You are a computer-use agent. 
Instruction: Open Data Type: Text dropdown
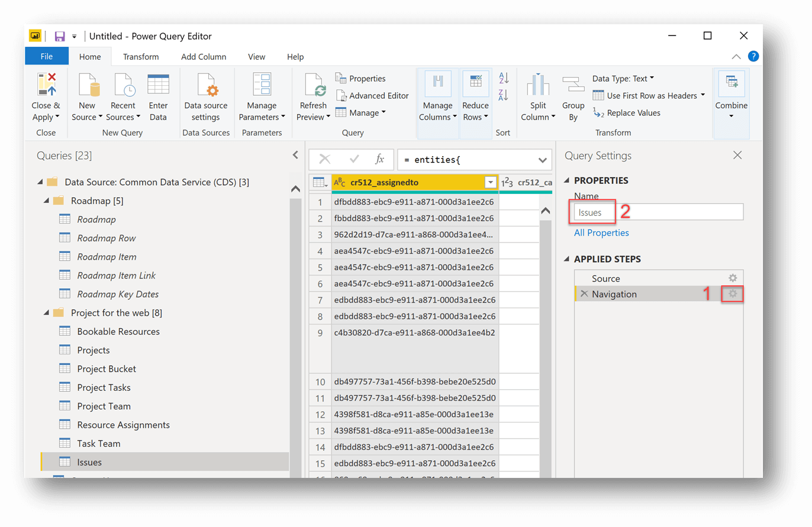tap(623, 78)
